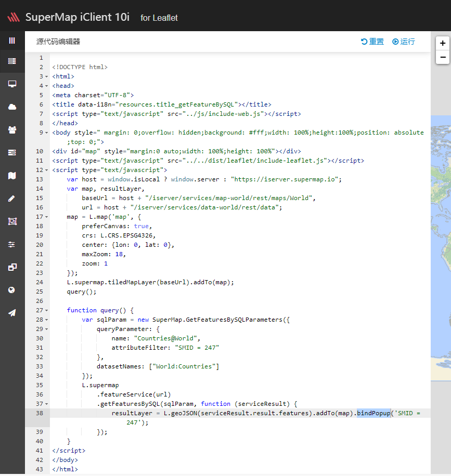This screenshot has height=476, width=451.
Task: Click the 重置 reset button
Action: click(x=372, y=42)
